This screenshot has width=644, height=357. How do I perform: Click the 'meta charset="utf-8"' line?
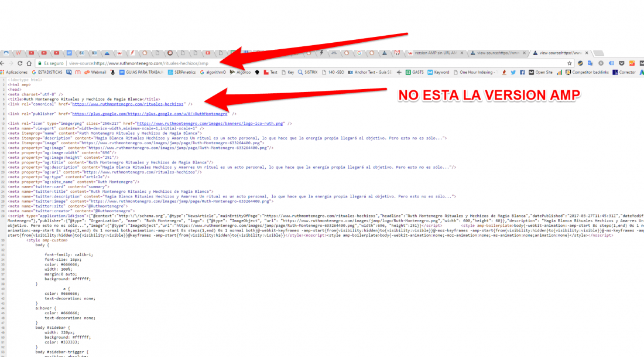click(x=35, y=94)
